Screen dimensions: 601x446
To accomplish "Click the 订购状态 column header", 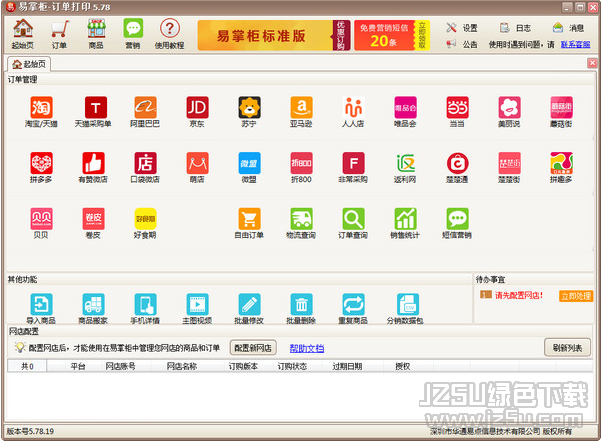I will click(292, 366).
